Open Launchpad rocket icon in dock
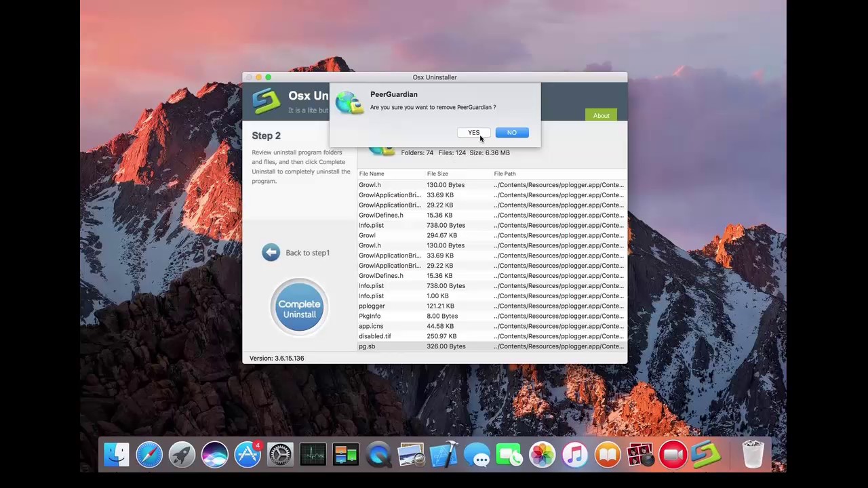 pyautogui.click(x=182, y=455)
